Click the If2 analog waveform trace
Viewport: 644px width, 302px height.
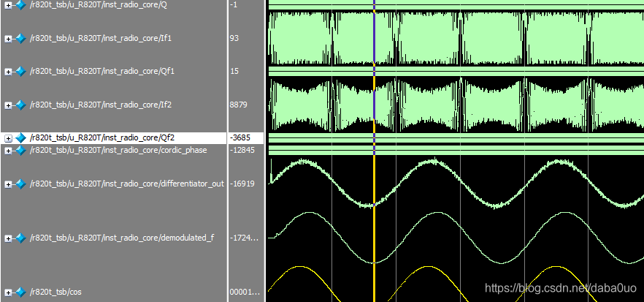456,105
